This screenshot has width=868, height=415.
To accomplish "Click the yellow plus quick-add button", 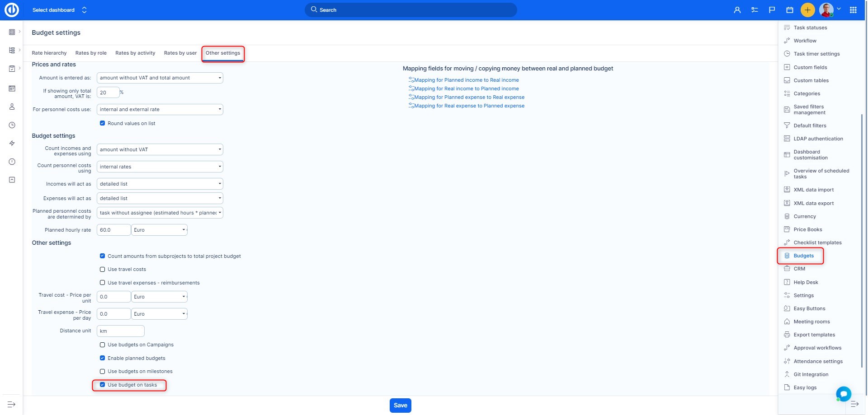I will pos(807,10).
